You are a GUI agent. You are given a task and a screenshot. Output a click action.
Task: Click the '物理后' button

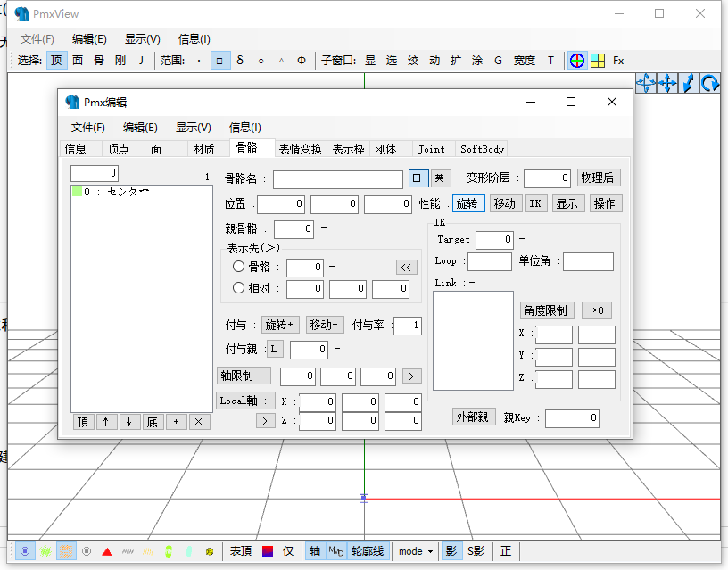(x=598, y=178)
